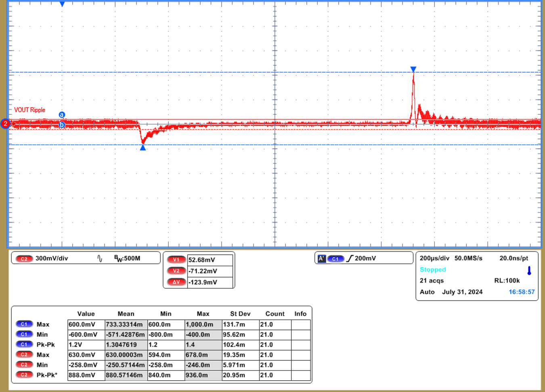Open the BW:500M bandwidth setting
The height and width of the screenshot is (392, 545).
(127, 258)
